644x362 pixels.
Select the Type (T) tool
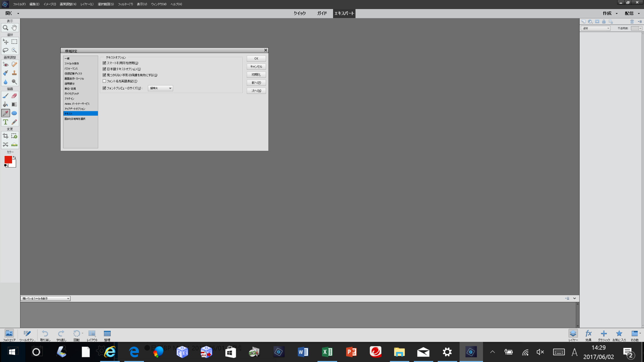(5, 122)
